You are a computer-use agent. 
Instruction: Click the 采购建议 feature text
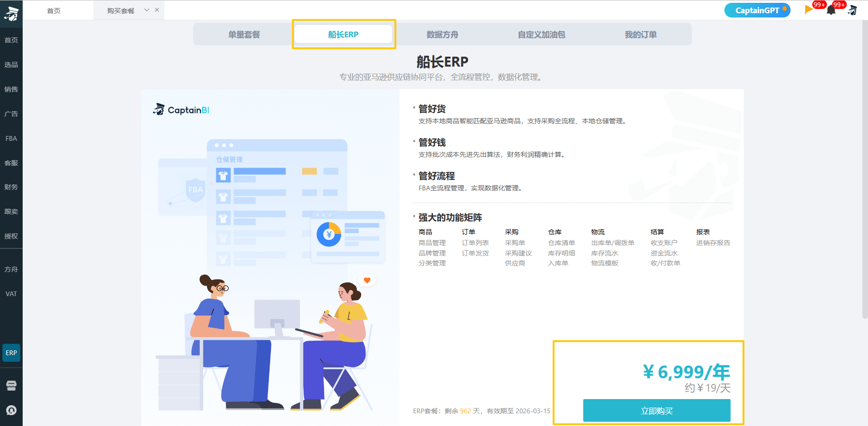point(519,253)
